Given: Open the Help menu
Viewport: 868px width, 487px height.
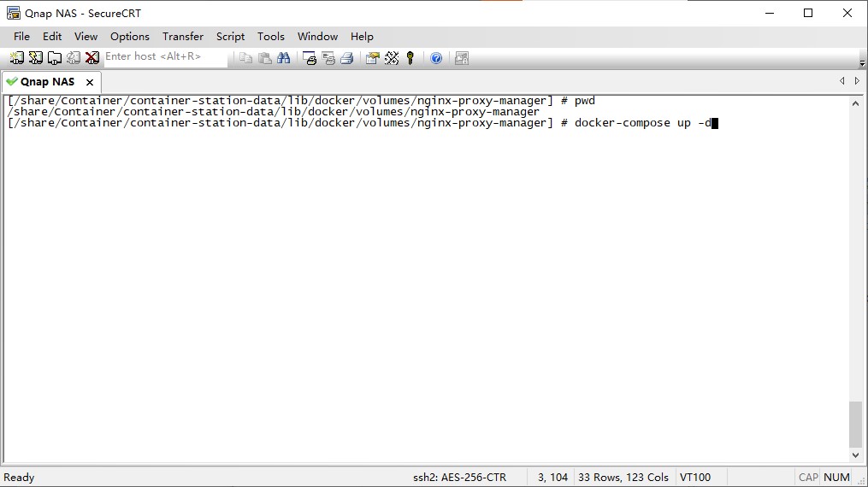Looking at the screenshot, I should point(362,37).
